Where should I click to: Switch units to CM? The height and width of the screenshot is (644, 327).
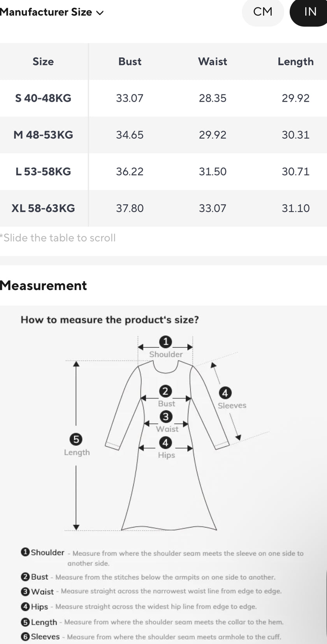pyautogui.click(x=263, y=12)
